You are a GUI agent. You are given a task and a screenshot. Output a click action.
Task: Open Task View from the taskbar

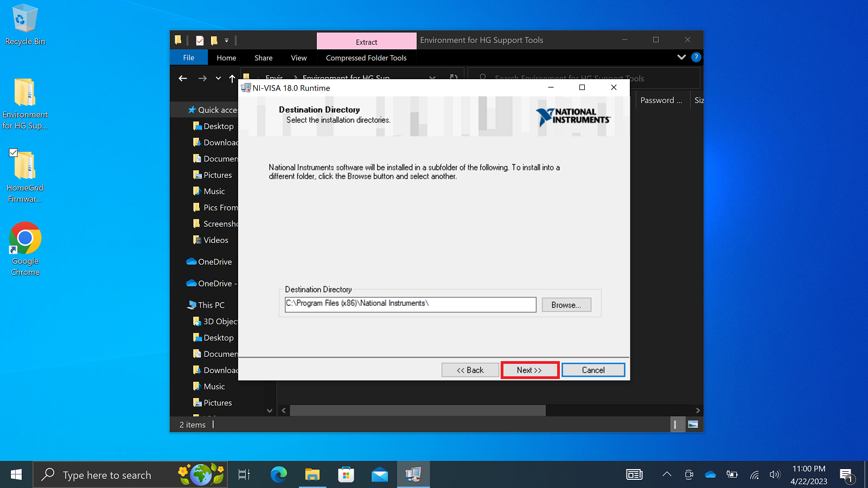244,475
